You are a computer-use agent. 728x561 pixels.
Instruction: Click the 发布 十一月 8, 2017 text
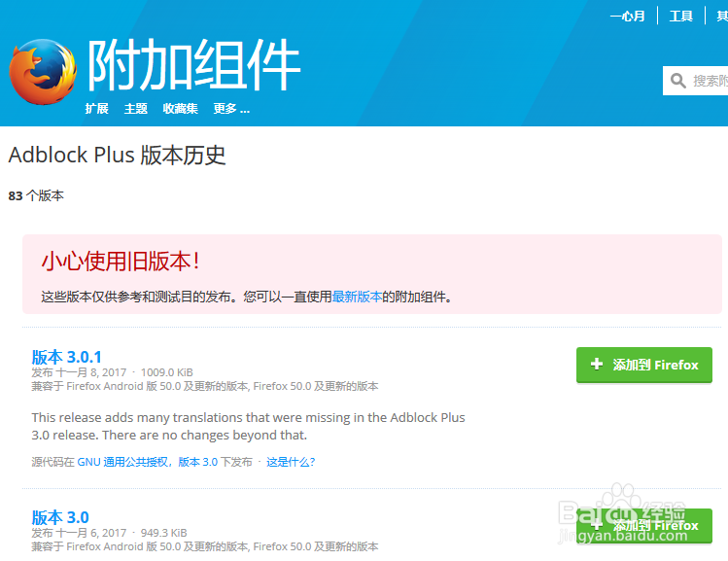point(79,372)
